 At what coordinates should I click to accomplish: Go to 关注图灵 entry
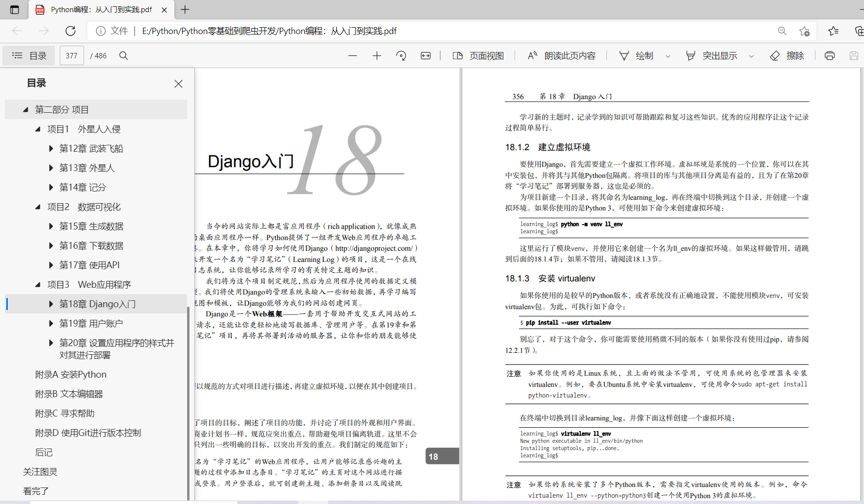[40, 472]
